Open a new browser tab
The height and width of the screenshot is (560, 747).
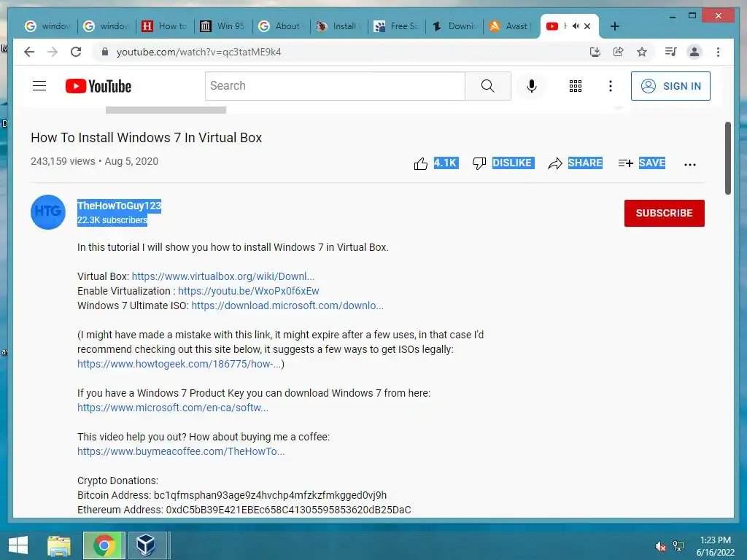(x=614, y=26)
